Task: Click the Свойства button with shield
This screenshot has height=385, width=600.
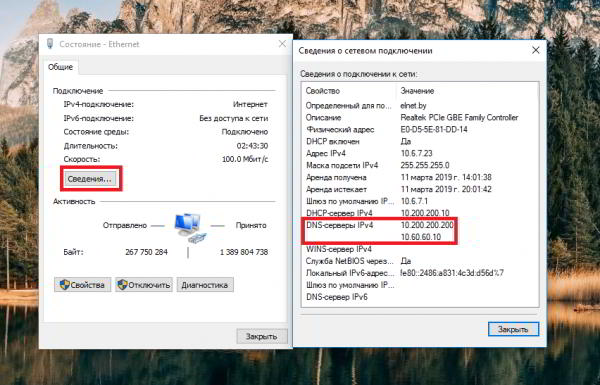Action: [x=83, y=285]
